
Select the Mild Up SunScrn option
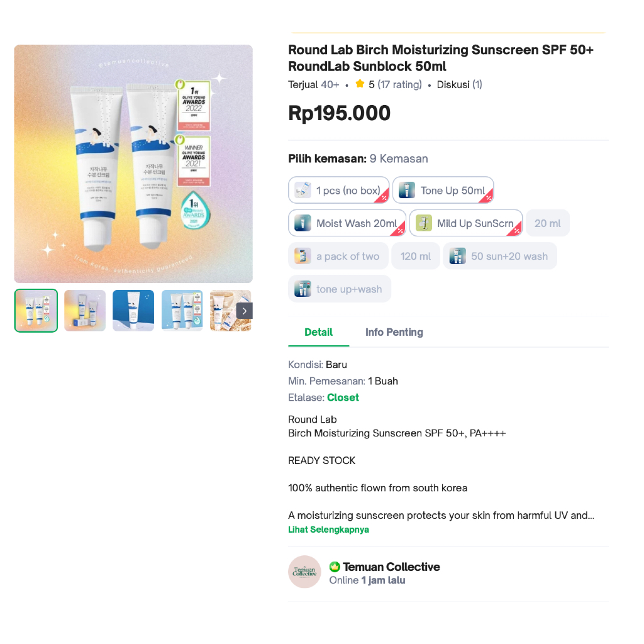pyautogui.click(x=466, y=223)
